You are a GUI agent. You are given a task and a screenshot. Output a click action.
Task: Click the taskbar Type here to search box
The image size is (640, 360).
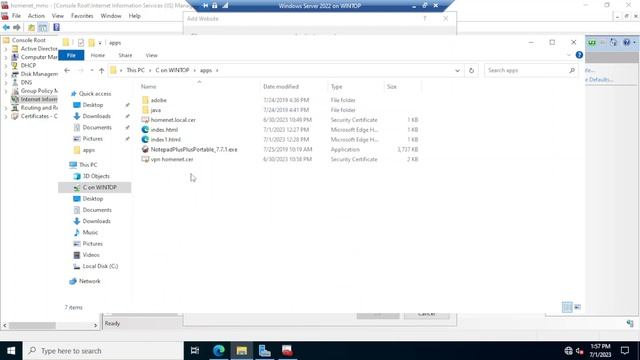[x=103, y=351]
